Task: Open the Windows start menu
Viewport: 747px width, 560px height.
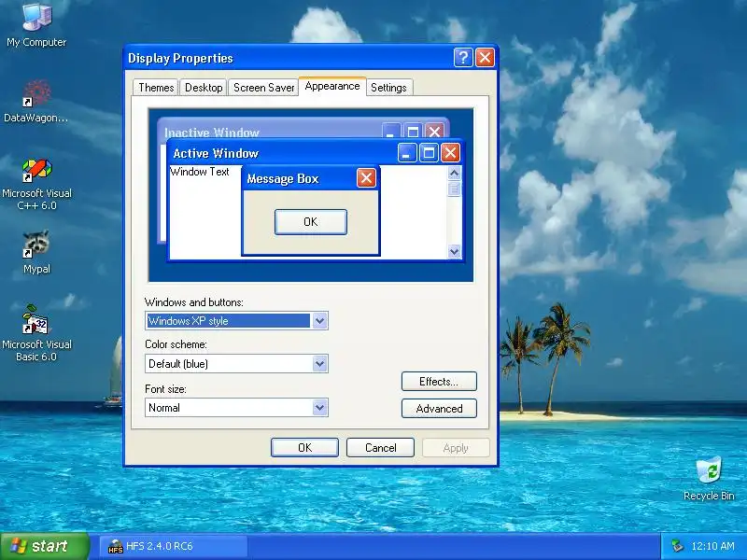Action: [44, 546]
